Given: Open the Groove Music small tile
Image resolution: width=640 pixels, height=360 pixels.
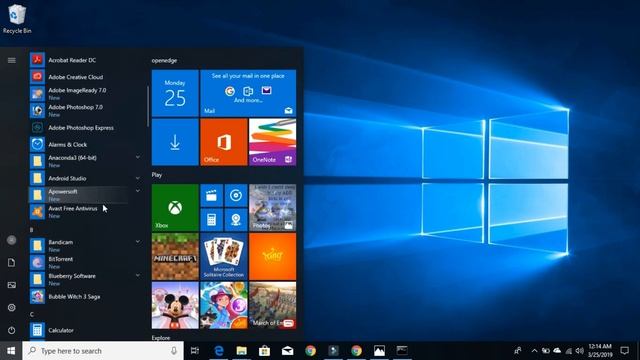Looking at the screenshot, I should tap(236, 195).
